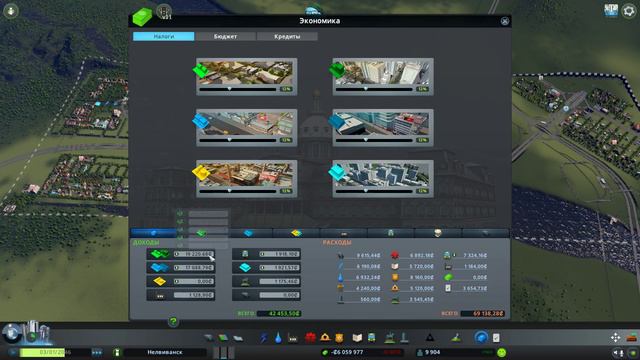
Task: Adjust office zone tax slider
Action: (x=374, y=191)
